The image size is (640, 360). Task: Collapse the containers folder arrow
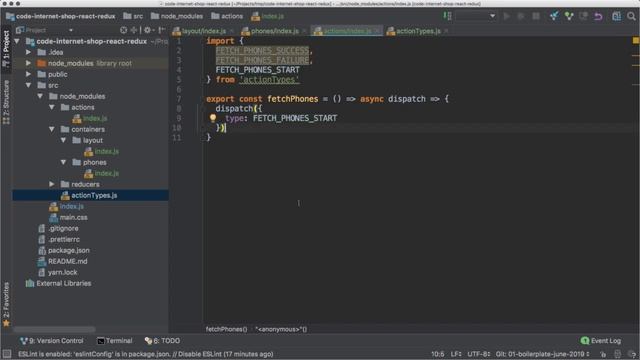tap(52, 129)
